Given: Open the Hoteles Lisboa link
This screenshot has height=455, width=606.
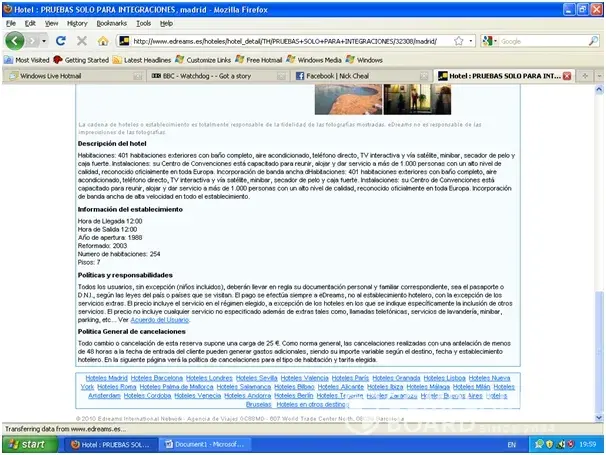Looking at the screenshot, I should coord(444,378).
